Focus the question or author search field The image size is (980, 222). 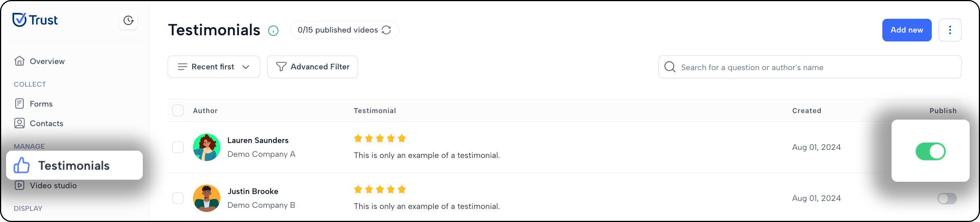click(810, 67)
